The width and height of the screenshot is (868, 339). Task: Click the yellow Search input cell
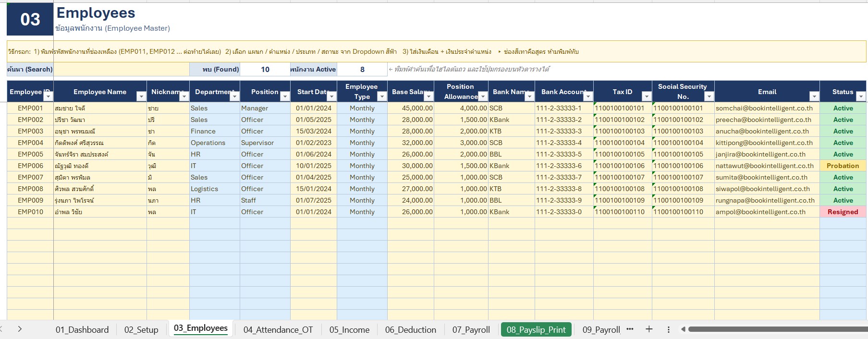pos(122,70)
